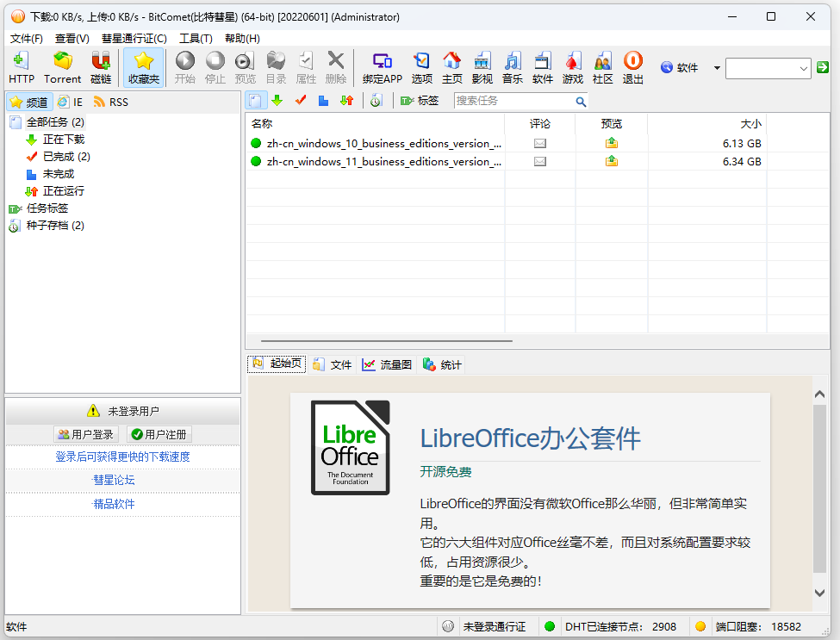Click the 用户登录 button

point(85,434)
